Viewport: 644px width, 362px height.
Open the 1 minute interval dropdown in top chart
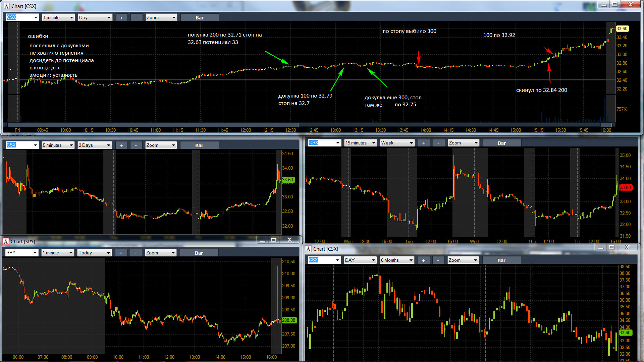point(58,18)
